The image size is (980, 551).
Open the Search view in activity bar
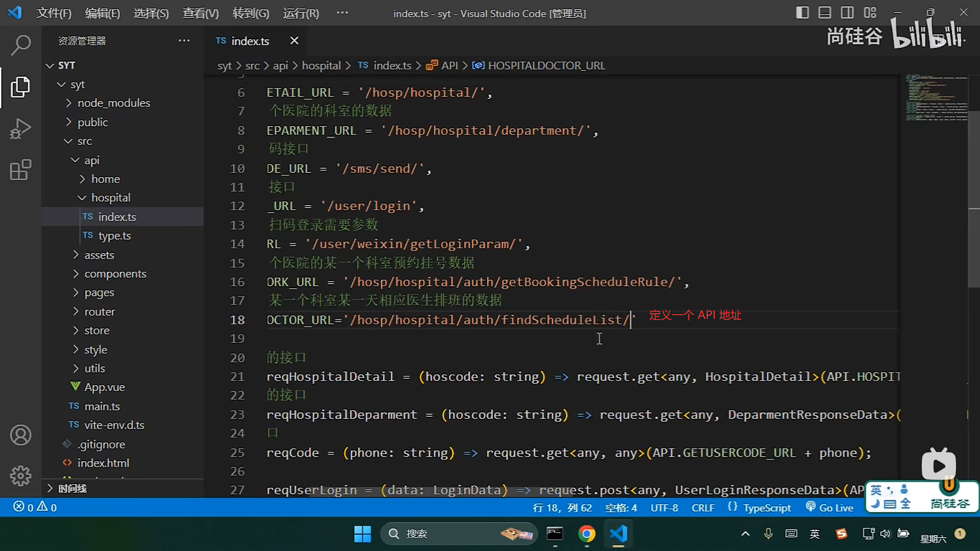tap(20, 45)
